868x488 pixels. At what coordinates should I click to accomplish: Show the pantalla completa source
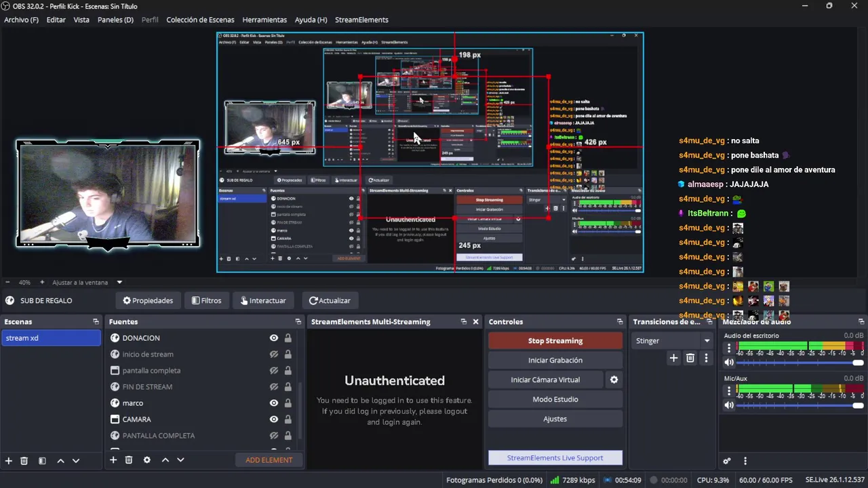(274, 371)
